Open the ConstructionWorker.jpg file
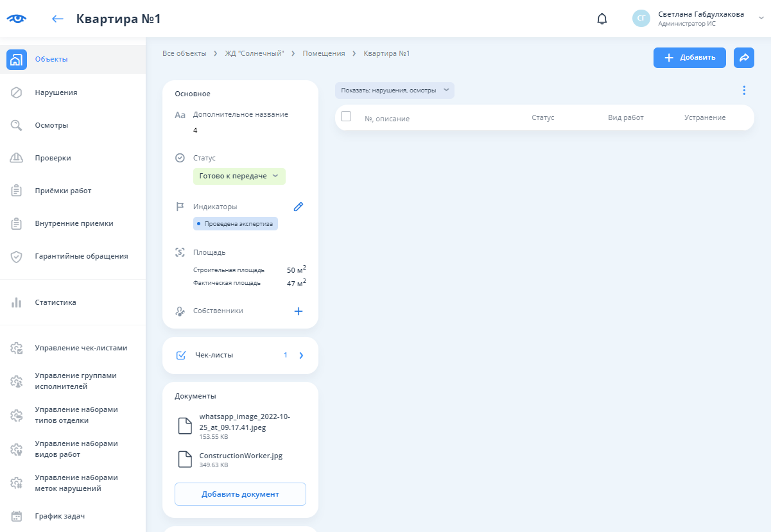The height and width of the screenshot is (532, 771). point(240,456)
